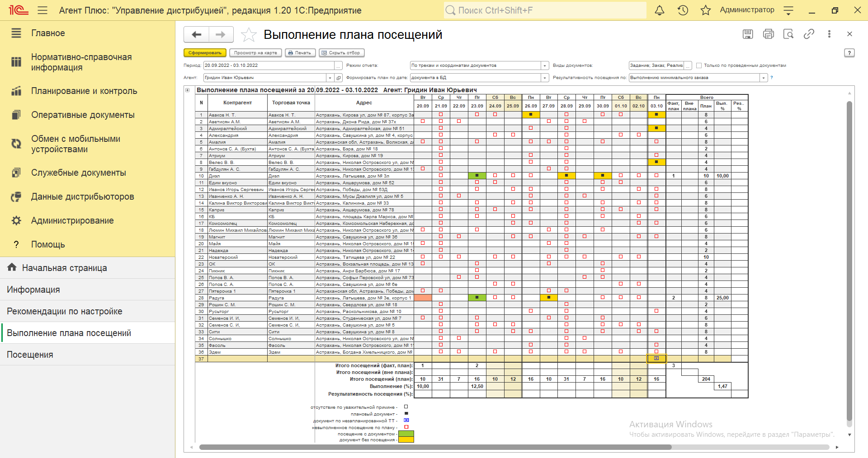The image size is (868, 458).
Task: Click the Данные дистрибьюторов icon
Action: point(16,196)
